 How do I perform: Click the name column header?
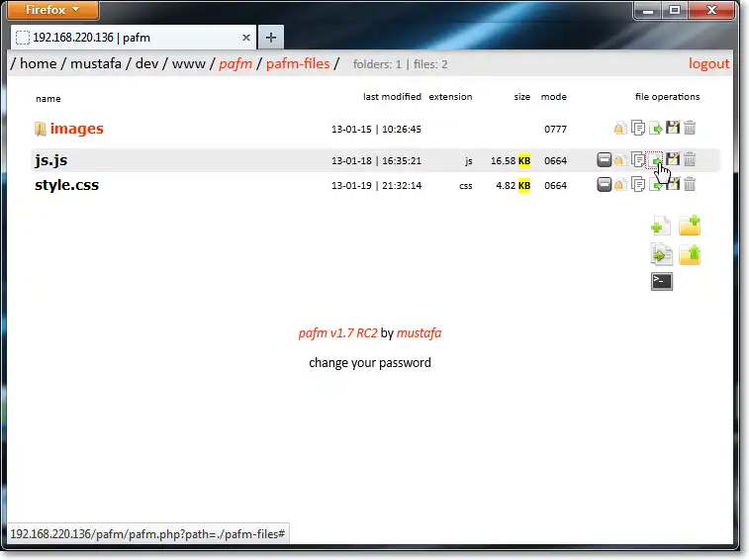[48, 98]
